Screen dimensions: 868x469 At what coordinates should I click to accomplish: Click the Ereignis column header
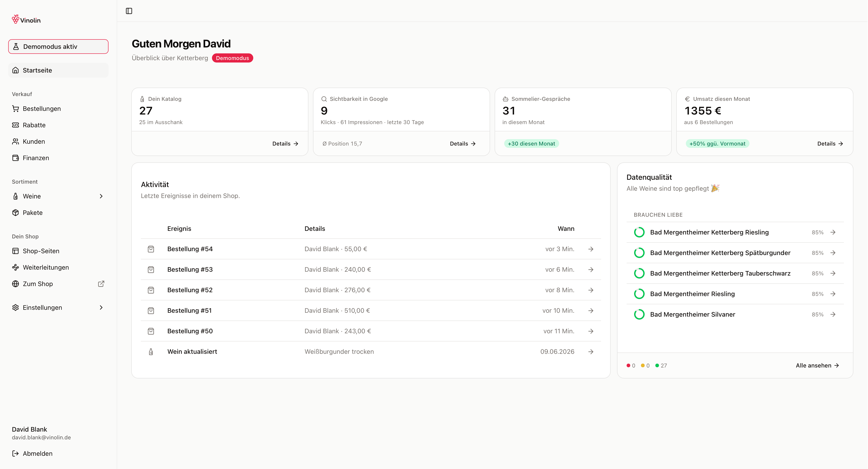(x=179, y=229)
